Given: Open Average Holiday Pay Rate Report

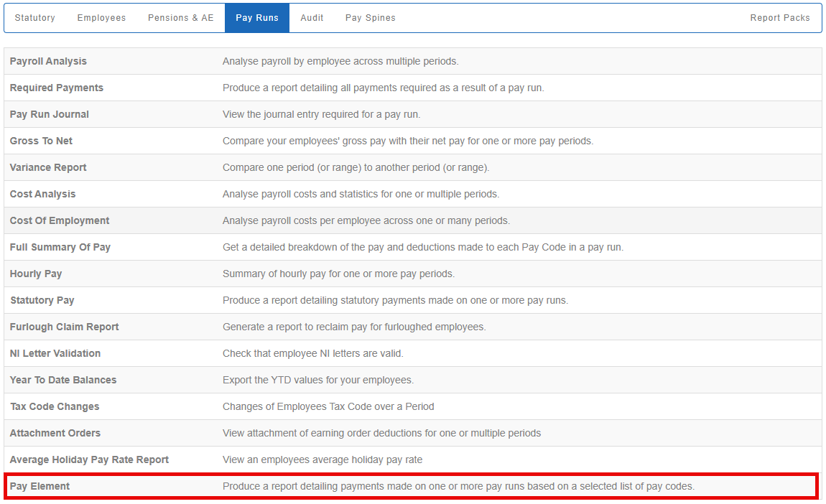Looking at the screenshot, I should 89,459.
